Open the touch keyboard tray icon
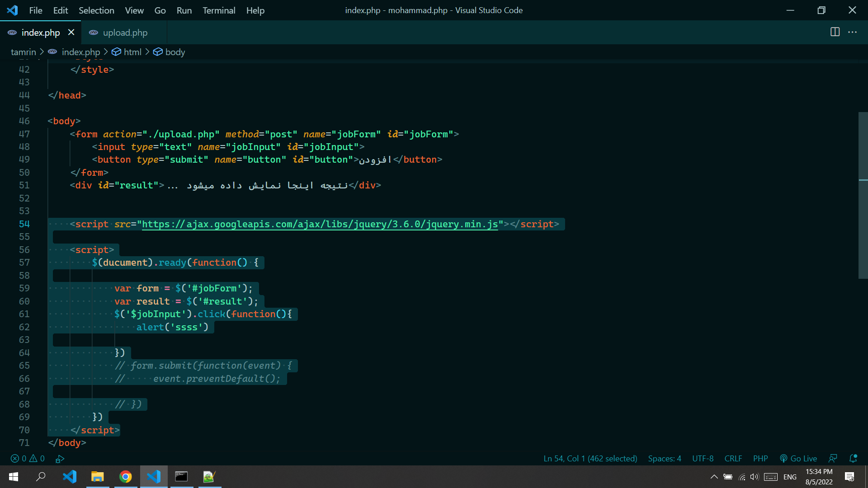 (771, 477)
